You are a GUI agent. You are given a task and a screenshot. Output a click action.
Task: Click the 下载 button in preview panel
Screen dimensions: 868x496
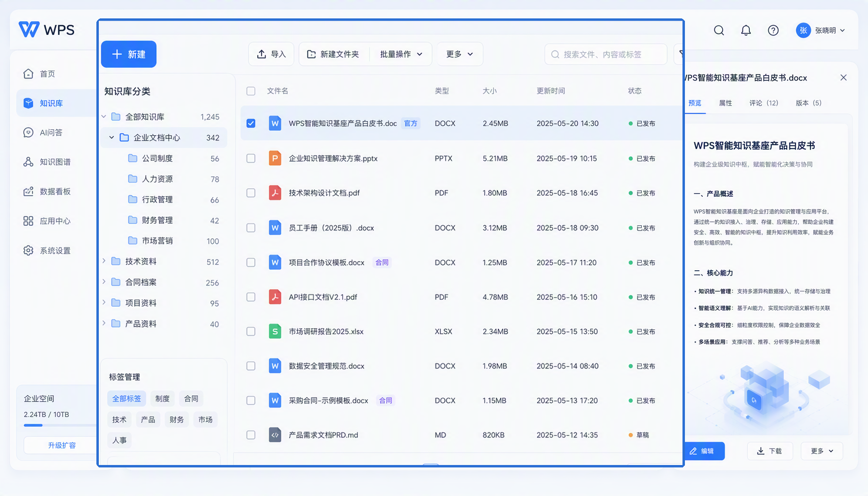click(x=770, y=451)
